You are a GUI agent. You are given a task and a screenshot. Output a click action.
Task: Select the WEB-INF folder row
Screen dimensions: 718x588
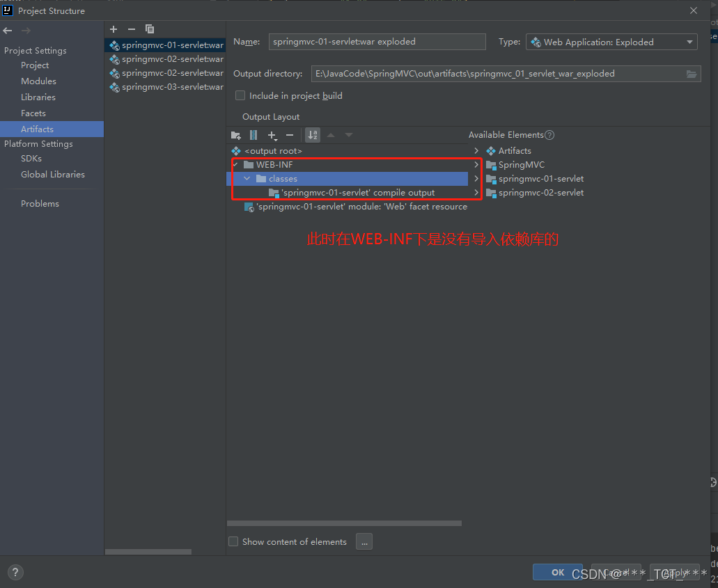(348, 165)
